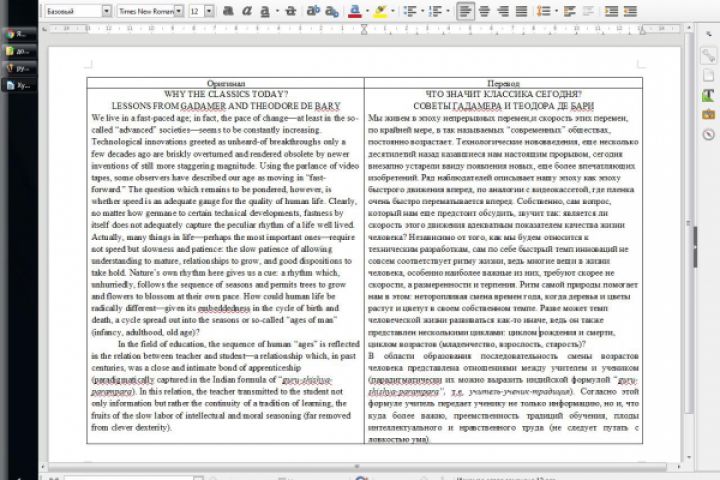Click the horizontal scrollbar right arrow
This screenshot has width=720, height=480.
[x=679, y=467]
